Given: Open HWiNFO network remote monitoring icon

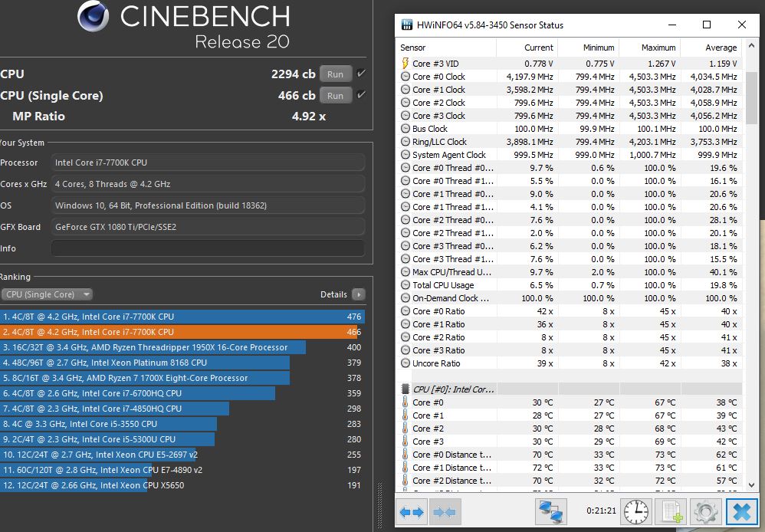Looking at the screenshot, I should [x=551, y=512].
